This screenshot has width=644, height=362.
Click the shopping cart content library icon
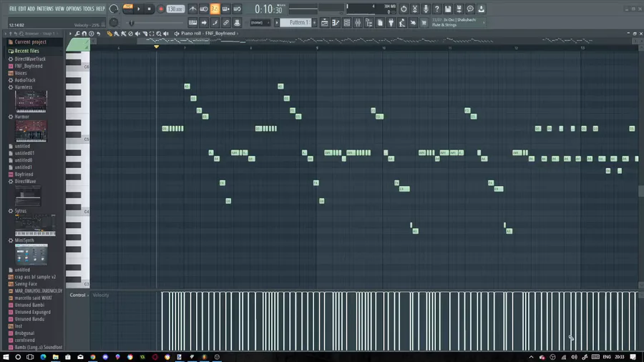pyautogui.click(x=424, y=23)
